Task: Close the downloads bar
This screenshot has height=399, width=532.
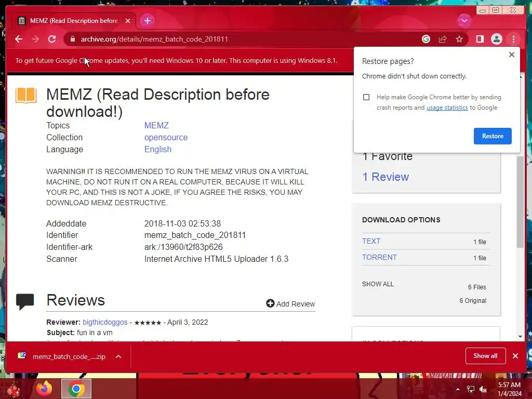Action: 515,356
